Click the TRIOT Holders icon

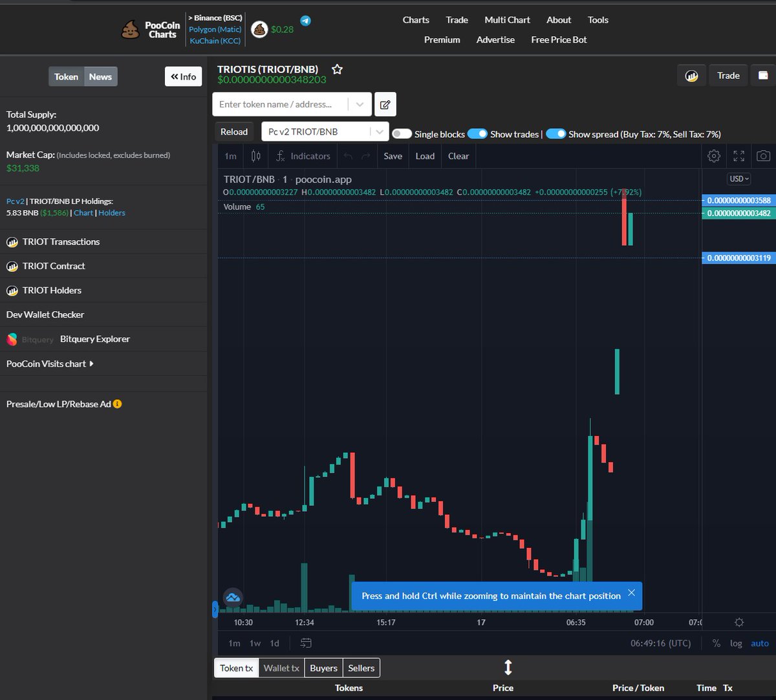coord(12,290)
